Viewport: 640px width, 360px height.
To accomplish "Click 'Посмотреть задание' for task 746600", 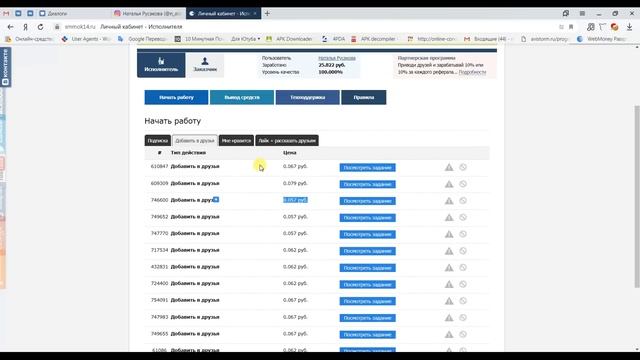I will 367,201.
